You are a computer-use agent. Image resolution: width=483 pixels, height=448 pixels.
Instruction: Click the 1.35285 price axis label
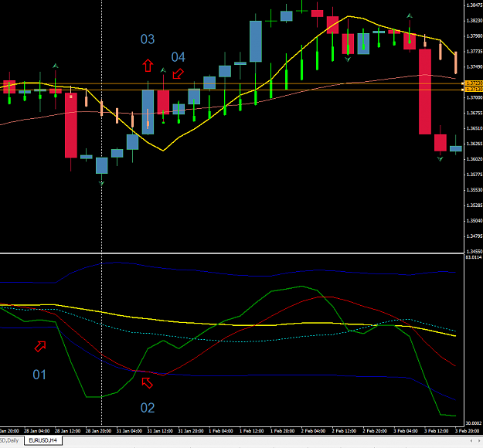pyautogui.click(x=474, y=205)
